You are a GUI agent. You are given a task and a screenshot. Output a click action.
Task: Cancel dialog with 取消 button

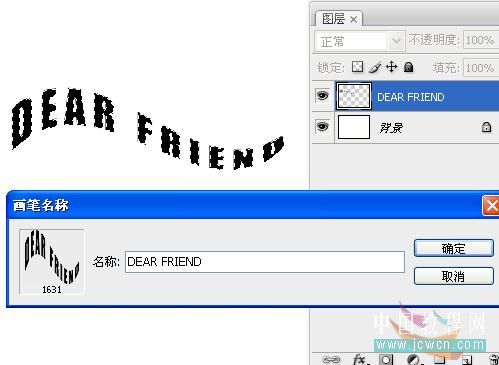click(454, 276)
